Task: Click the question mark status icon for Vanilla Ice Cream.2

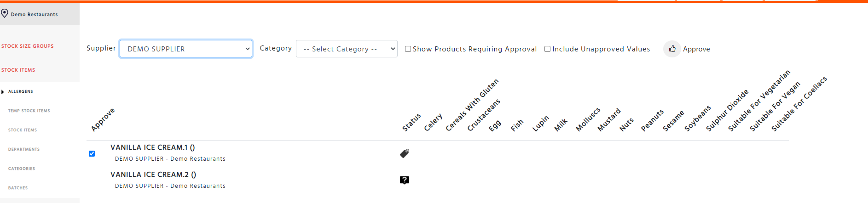Action: point(405,180)
